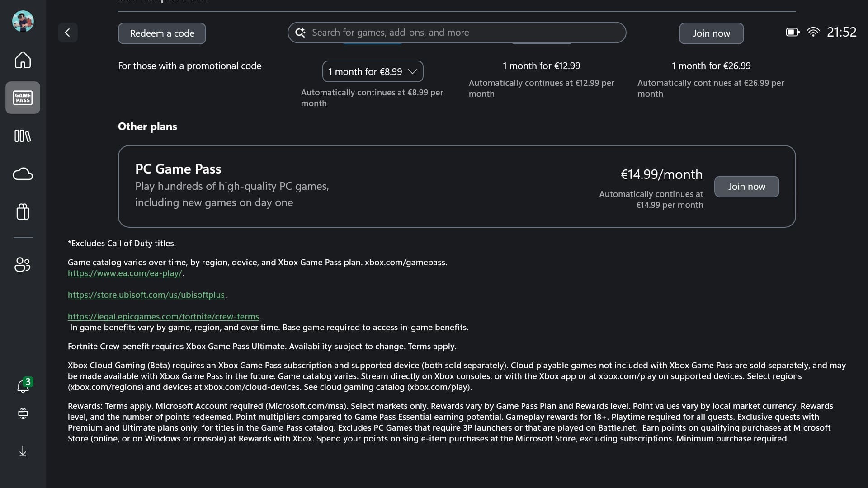Click the search magnifier icon

pyautogui.click(x=300, y=33)
